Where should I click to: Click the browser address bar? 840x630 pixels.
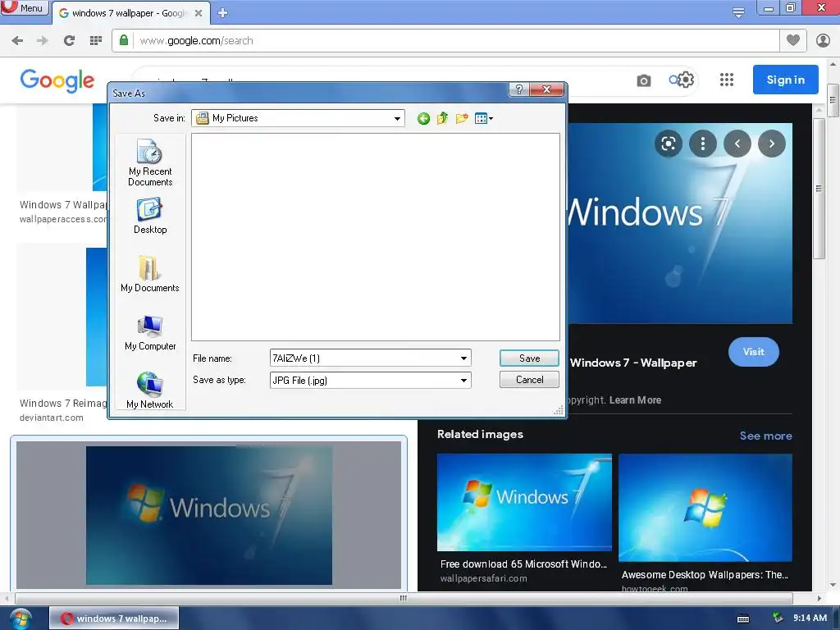pyautogui.click(x=445, y=41)
